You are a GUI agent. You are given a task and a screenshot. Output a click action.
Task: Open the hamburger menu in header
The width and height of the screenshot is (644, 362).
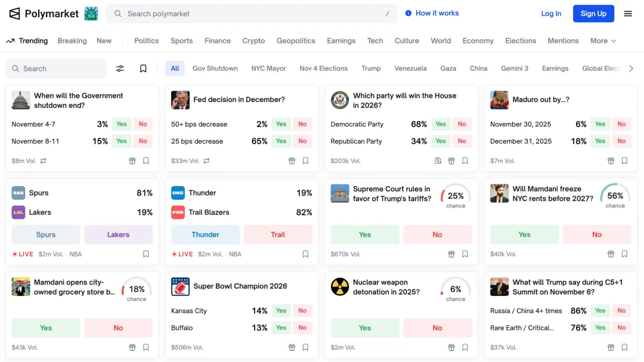(628, 14)
